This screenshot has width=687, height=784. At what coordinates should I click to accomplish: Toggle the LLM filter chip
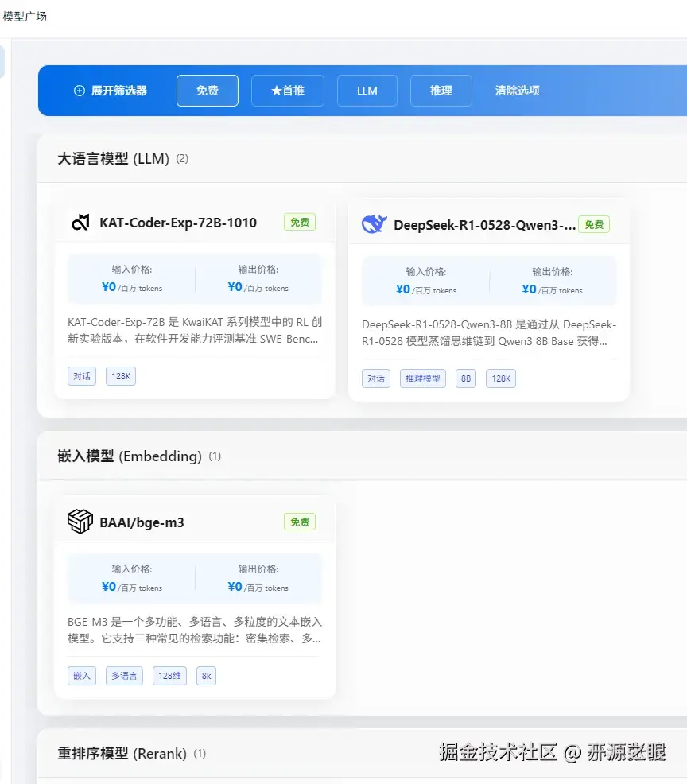pyautogui.click(x=367, y=91)
